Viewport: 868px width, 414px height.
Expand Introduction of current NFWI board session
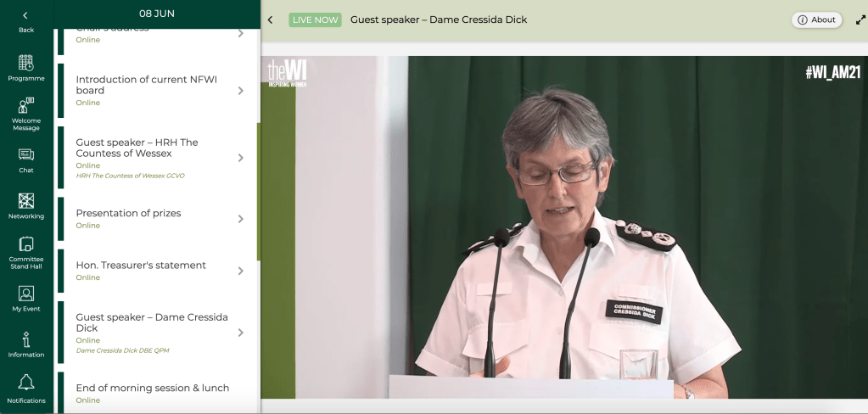click(240, 90)
